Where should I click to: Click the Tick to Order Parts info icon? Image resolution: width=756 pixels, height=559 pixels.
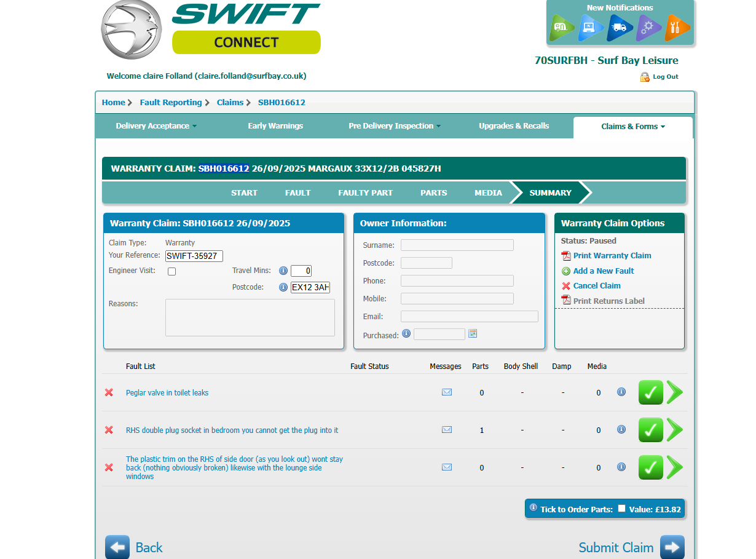click(x=534, y=507)
